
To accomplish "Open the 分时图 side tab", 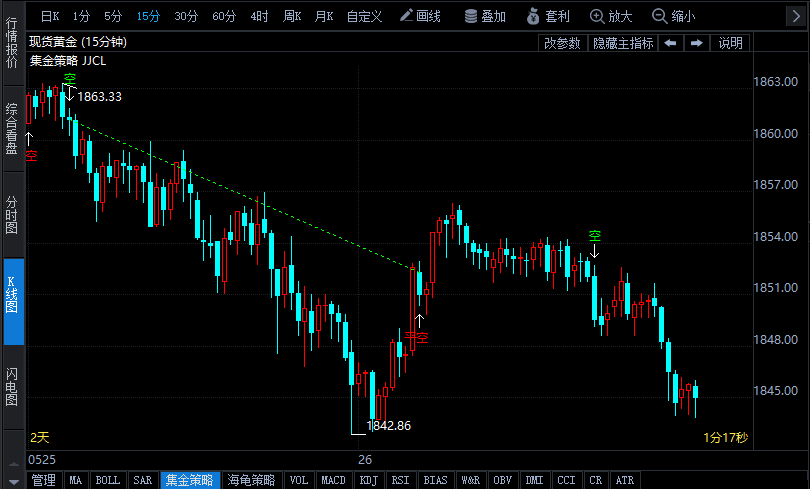I will (12, 215).
